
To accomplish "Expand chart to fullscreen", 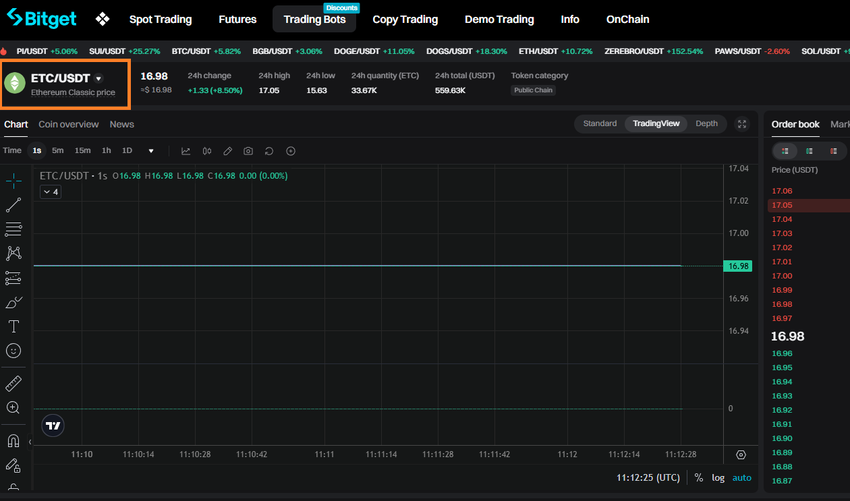I will [742, 124].
